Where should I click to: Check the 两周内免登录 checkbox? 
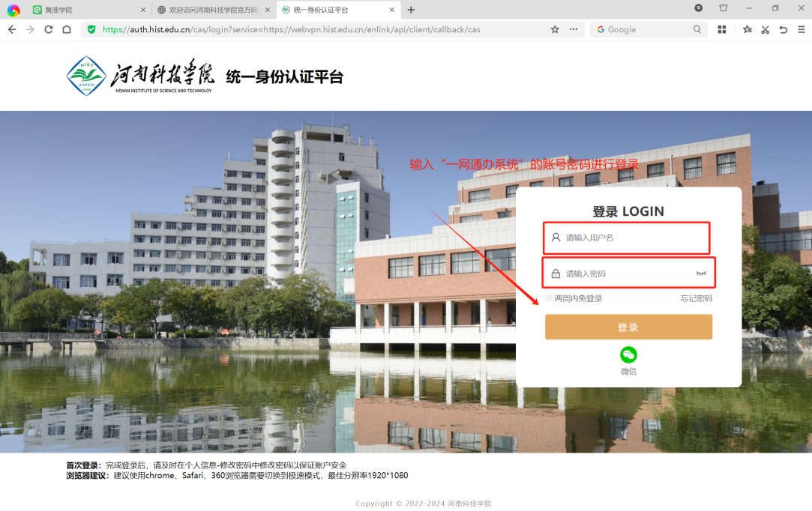tap(549, 298)
